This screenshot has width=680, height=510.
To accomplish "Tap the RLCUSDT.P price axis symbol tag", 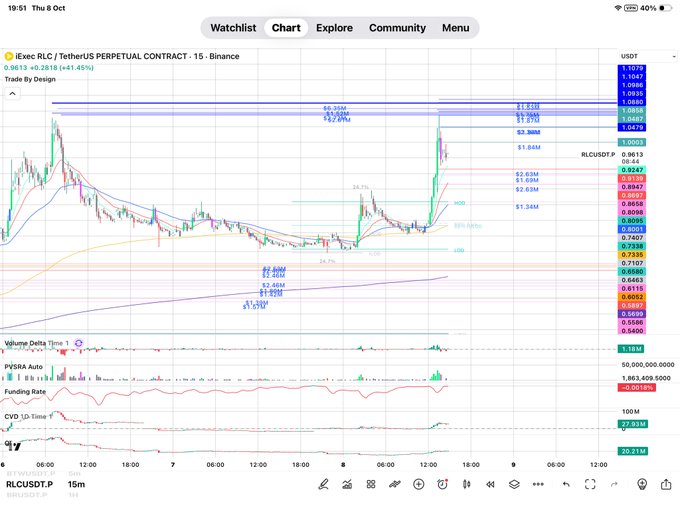I will pyautogui.click(x=598, y=154).
